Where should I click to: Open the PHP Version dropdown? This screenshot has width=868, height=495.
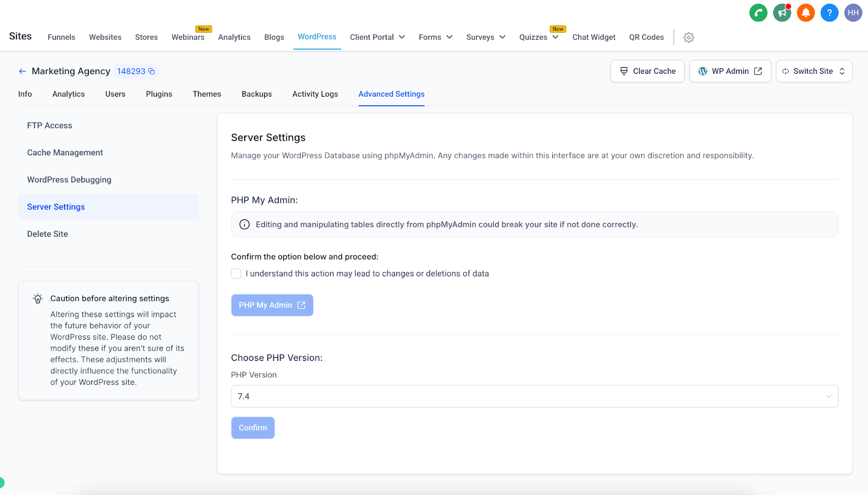534,396
